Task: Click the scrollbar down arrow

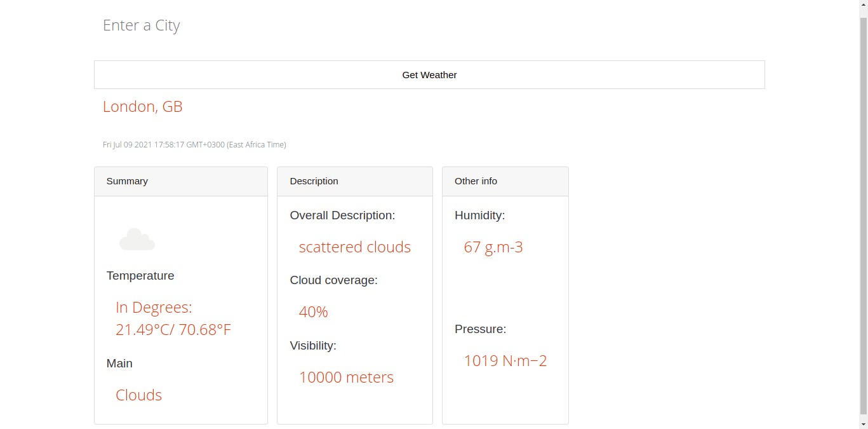Action: pos(863,424)
